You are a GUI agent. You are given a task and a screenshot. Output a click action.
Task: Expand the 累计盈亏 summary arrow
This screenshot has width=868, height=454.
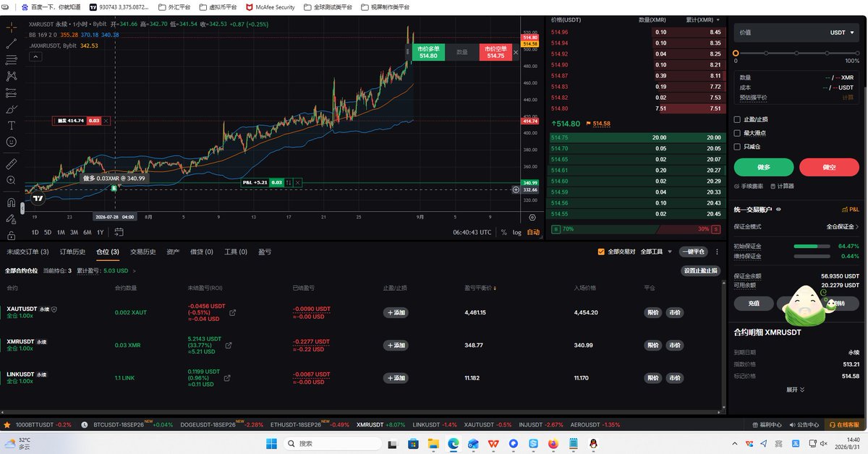[135, 270]
